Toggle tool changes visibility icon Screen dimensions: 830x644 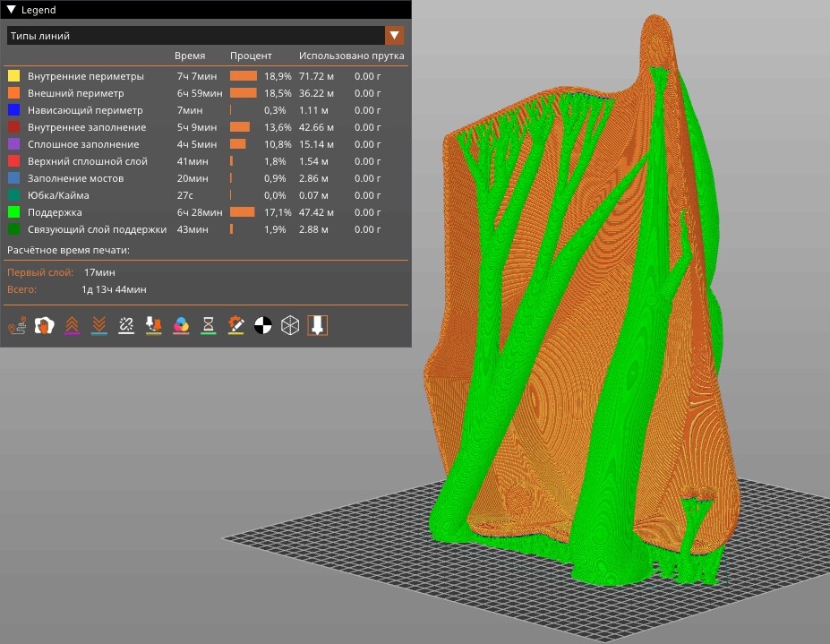153,325
